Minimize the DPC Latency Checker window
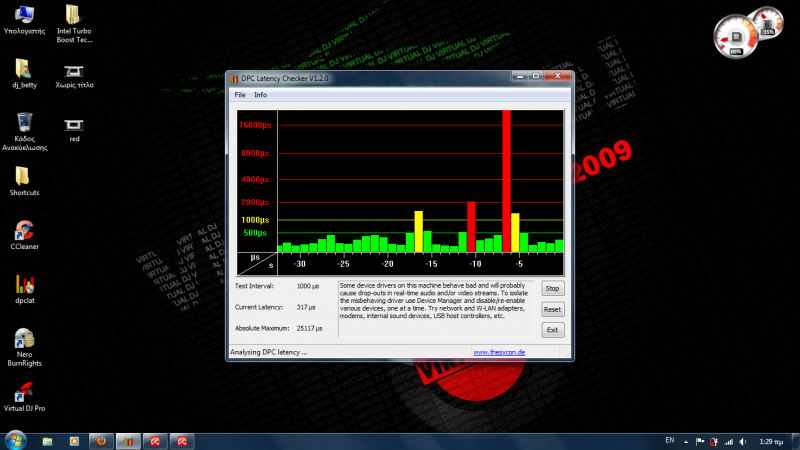Viewport: 800px width, 450px height. coord(520,76)
